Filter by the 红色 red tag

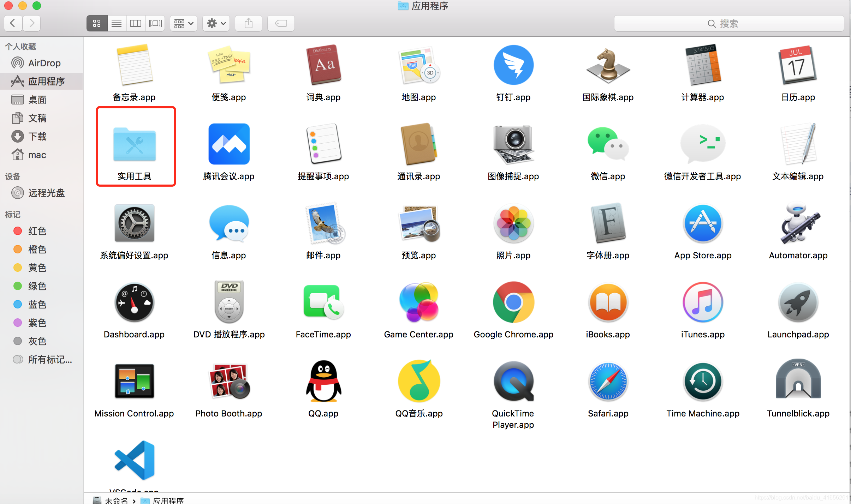(x=42, y=231)
